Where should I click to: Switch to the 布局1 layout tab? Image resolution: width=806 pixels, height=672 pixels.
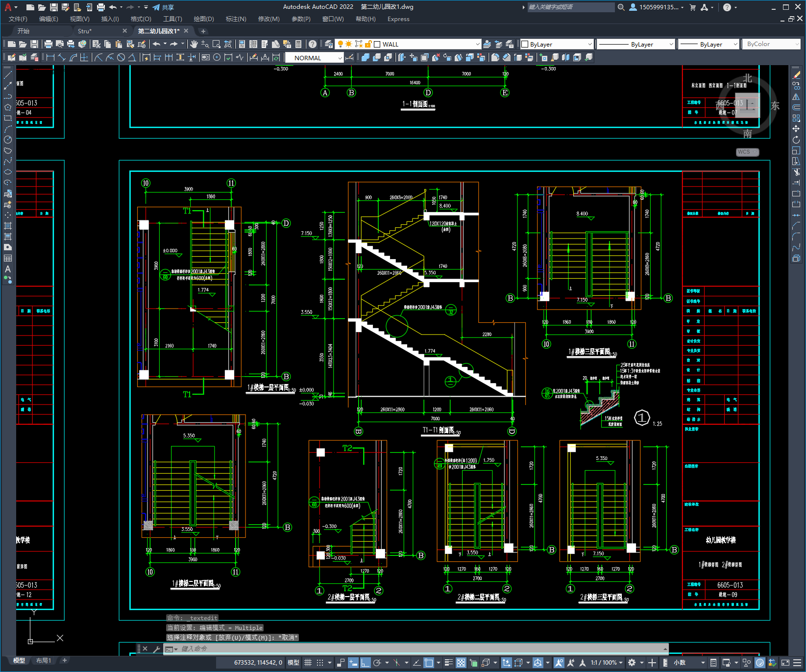43,661
